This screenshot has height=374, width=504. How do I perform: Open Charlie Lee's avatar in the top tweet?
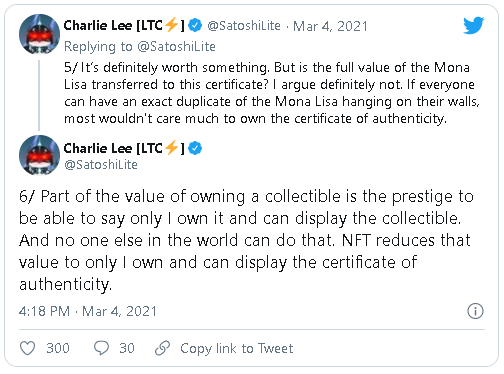(39, 34)
